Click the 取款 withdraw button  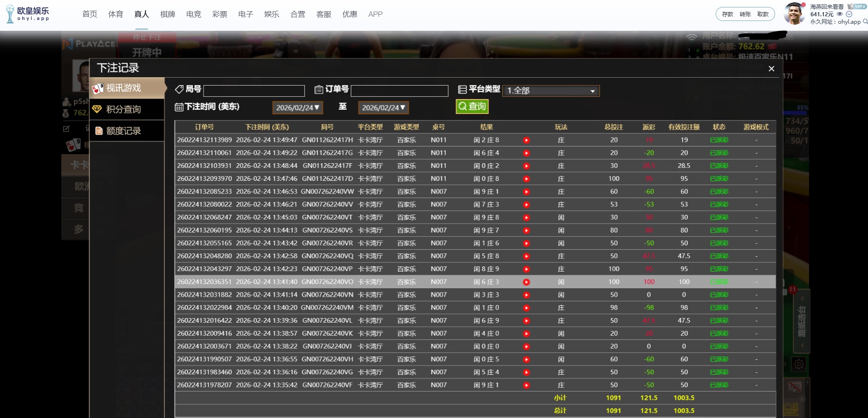coord(763,14)
